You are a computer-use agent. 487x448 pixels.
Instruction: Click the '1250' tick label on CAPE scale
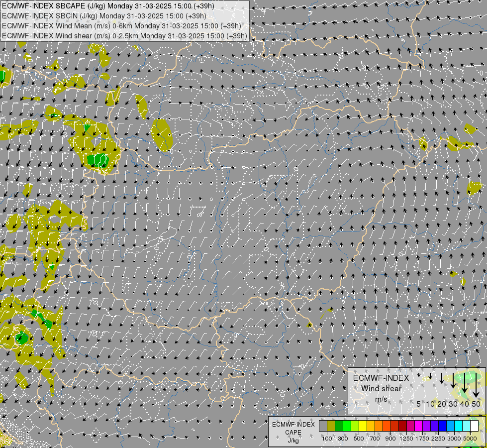click(x=406, y=439)
